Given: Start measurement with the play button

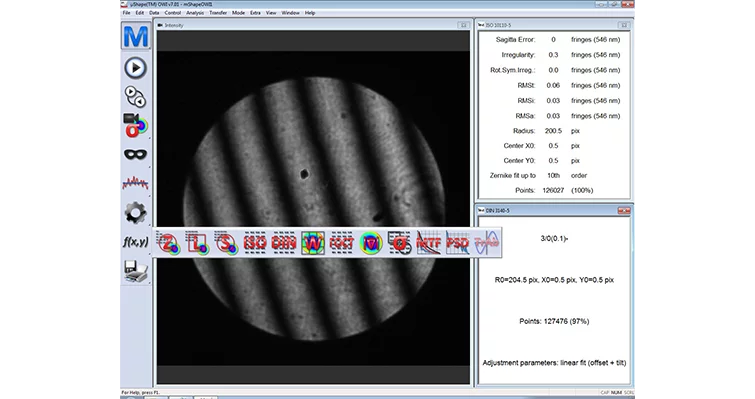Looking at the screenshot, I should pyautogui.click(x=135, y=68).
